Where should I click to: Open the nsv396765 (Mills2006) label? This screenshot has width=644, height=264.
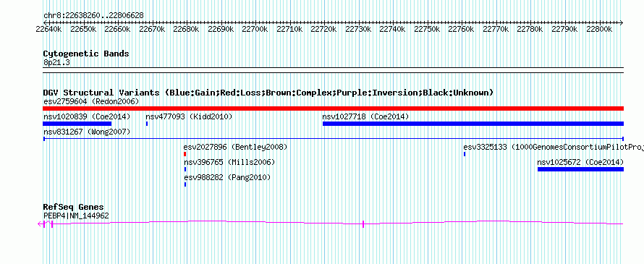(229, 162)
